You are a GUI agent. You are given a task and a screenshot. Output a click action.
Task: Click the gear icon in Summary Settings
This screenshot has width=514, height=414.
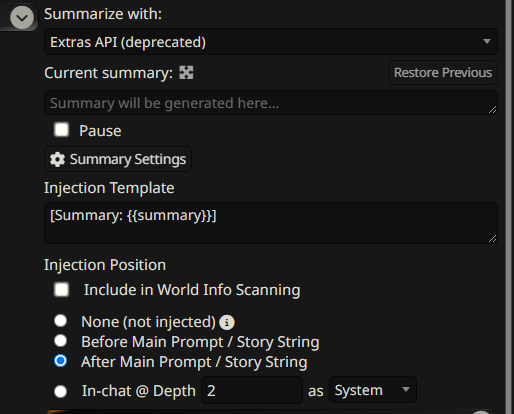57,159
